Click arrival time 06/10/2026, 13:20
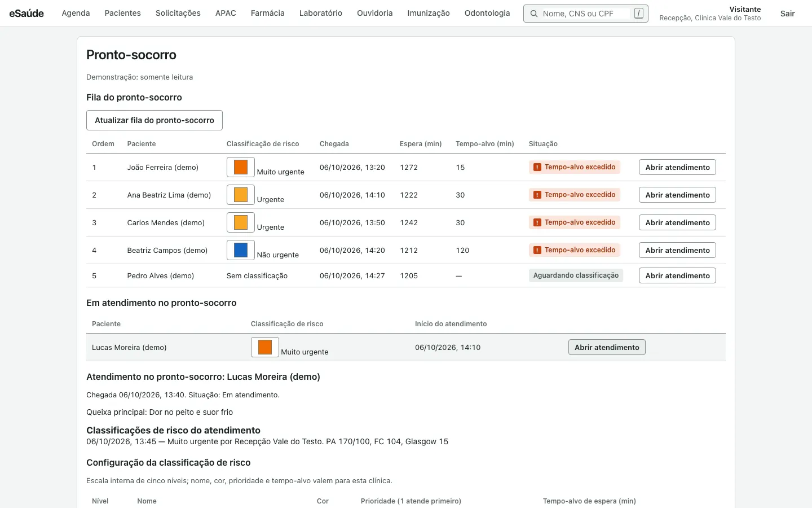 [x=352, y=168]
